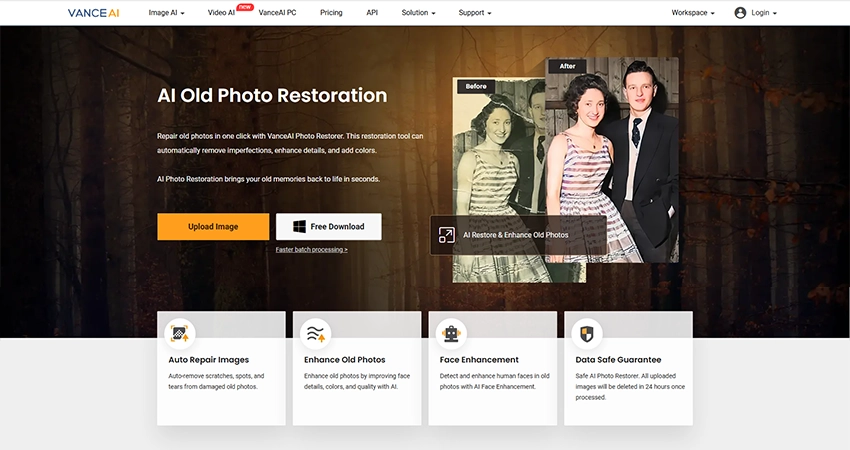This screenshot has height=450, width=850.
Task: Click 'AI Photo Restoration brings your old memories' sentence
Action: pos(268,179)
